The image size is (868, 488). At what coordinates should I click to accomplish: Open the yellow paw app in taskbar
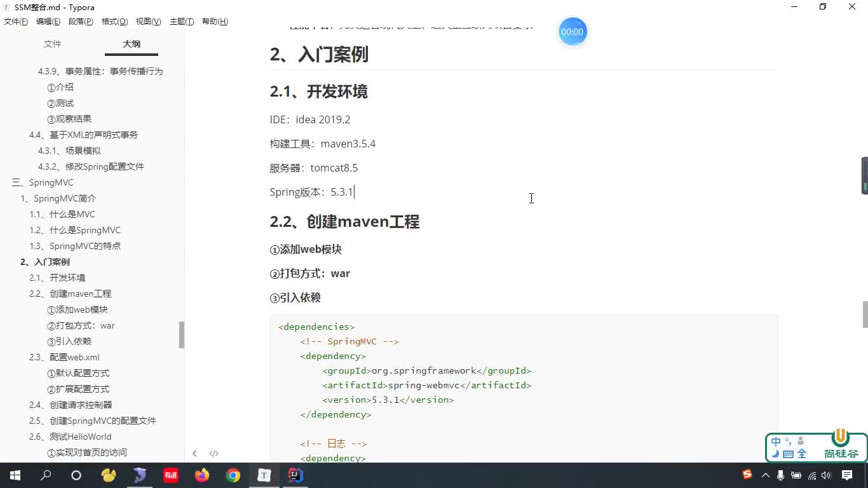click(109, 475)
